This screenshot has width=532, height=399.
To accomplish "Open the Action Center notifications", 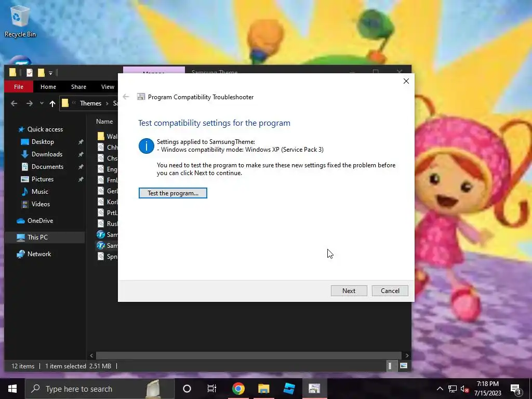I will [x=516, y=389].
